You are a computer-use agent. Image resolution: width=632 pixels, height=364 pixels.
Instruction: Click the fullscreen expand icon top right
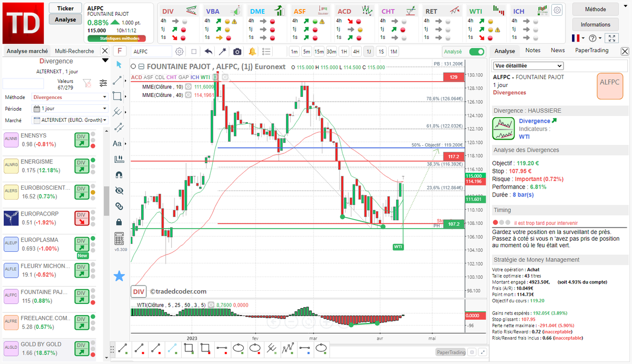point(611,38)
